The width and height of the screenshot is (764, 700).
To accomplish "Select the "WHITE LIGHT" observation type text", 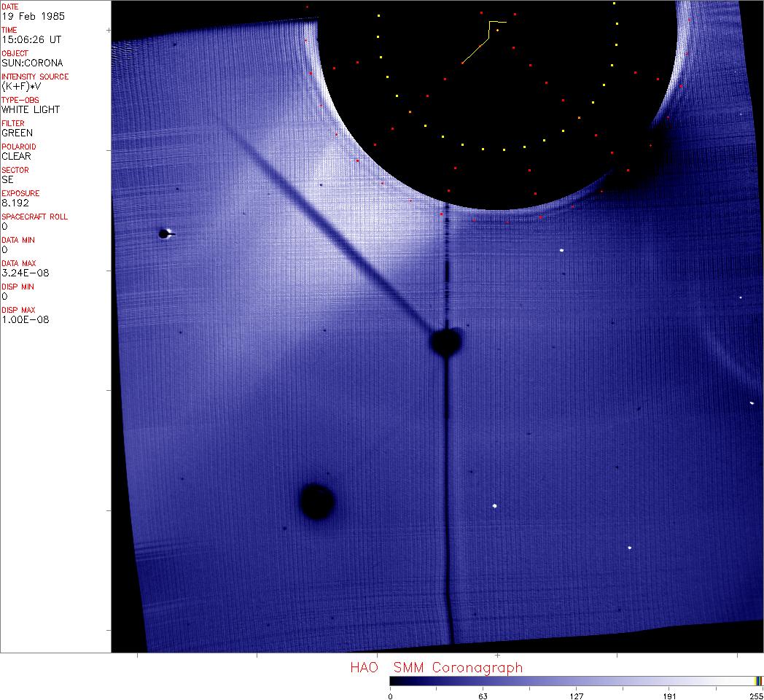I will click(x=31, y=109).
